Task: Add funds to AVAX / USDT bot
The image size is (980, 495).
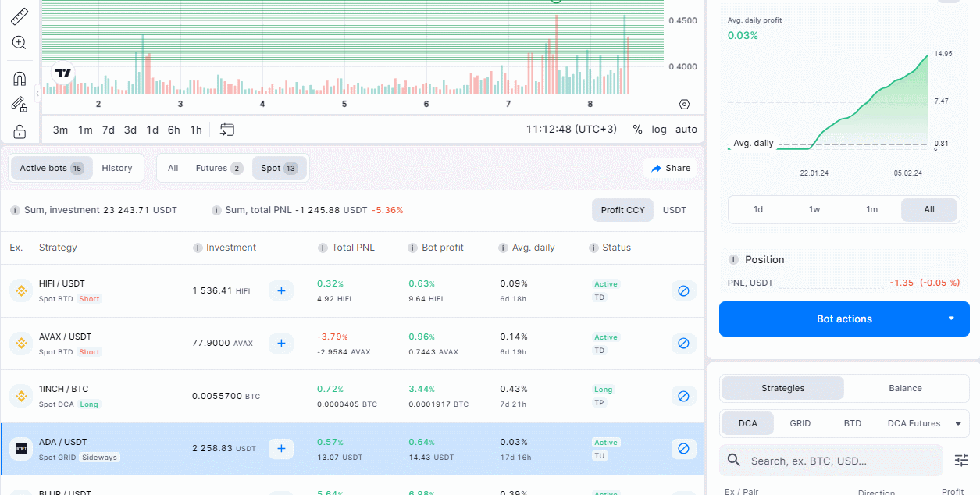Action: click(281, 343)
